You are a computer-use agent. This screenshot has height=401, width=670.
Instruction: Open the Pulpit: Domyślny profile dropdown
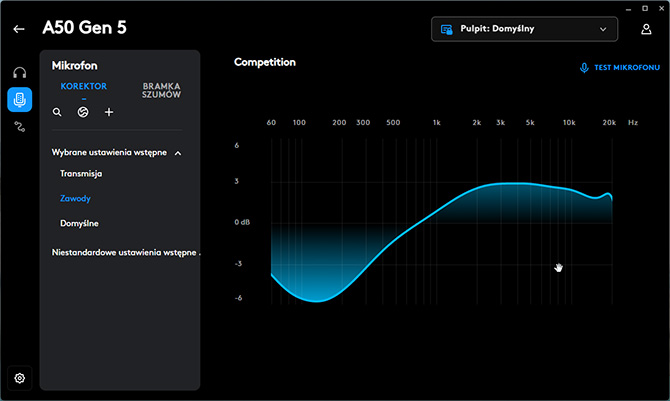coord(524,29)
